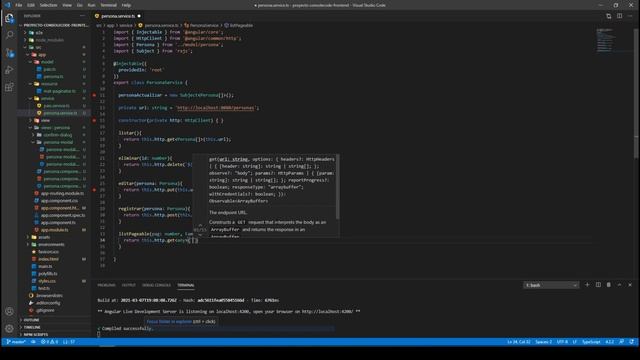The width and height of the screenshot is (640, 360).
Task: Open the Extensions view
Action: point(9,87)
